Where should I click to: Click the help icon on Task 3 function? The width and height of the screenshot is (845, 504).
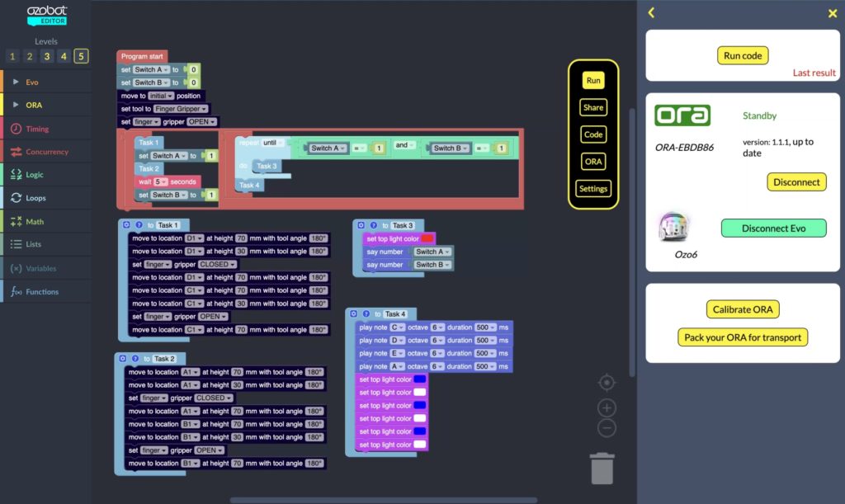click(x=374, y=225)
